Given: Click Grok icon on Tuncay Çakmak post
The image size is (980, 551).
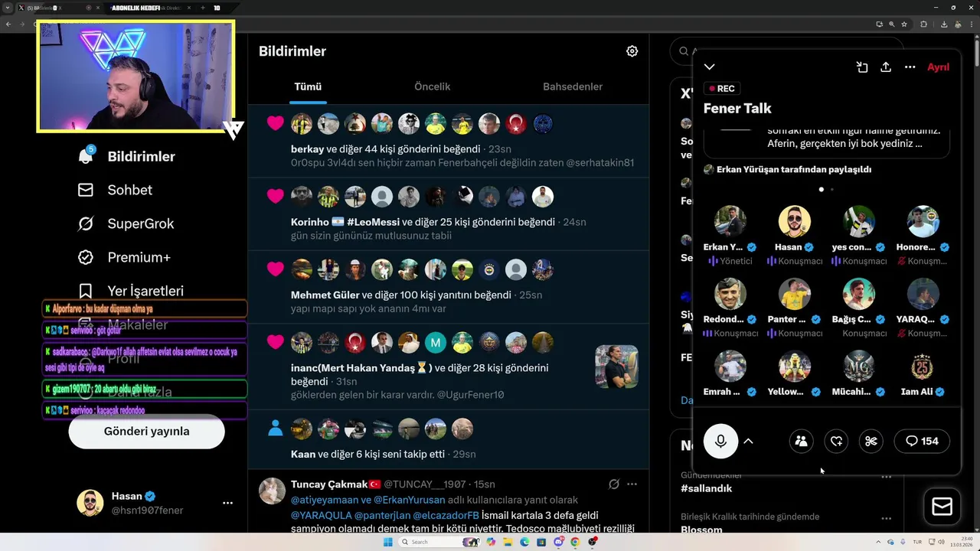Looking at the screenshot, I should click(613, 484).
